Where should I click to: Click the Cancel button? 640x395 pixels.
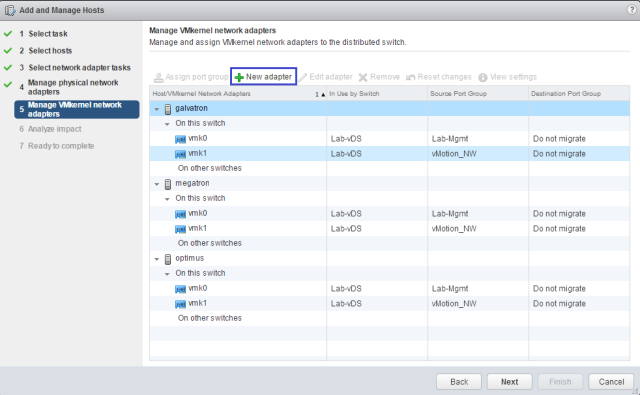[611, 382]
